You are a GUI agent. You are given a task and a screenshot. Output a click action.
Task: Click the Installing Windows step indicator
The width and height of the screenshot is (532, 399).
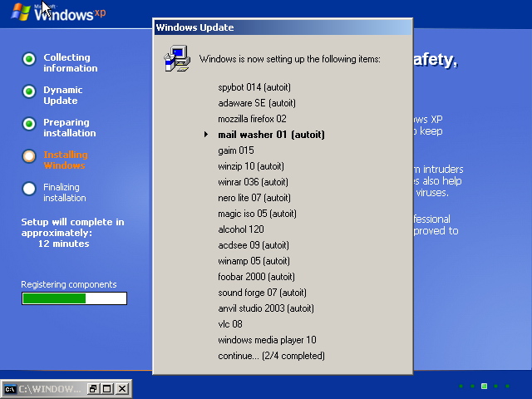click(29, 155)
